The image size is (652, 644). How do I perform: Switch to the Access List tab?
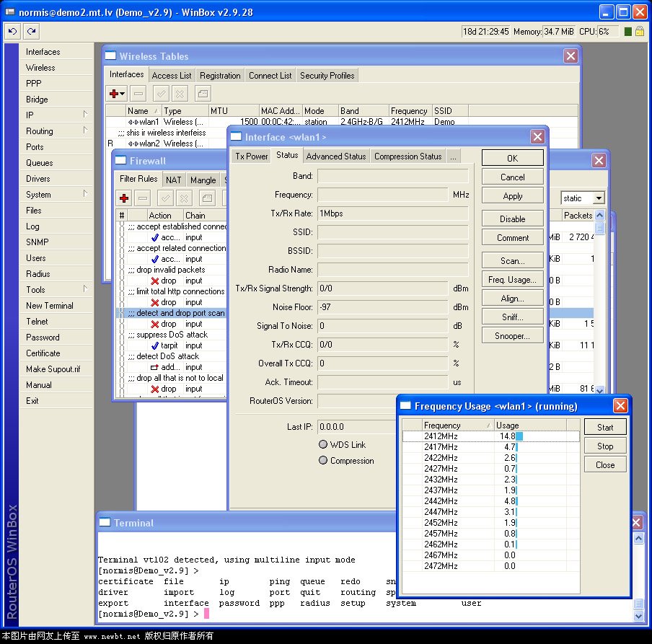point(172,76)
